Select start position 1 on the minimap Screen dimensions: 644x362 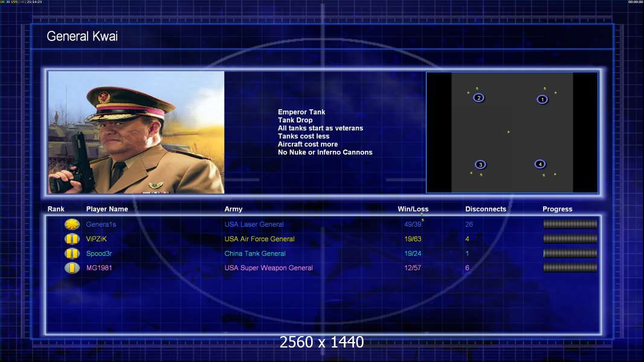click(x=542, y=99)
